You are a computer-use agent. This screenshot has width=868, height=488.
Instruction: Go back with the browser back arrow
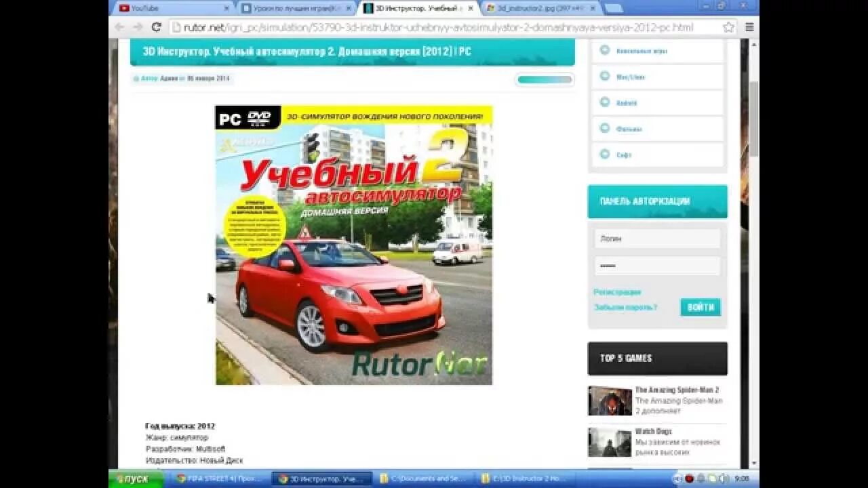tap(119, 27)
